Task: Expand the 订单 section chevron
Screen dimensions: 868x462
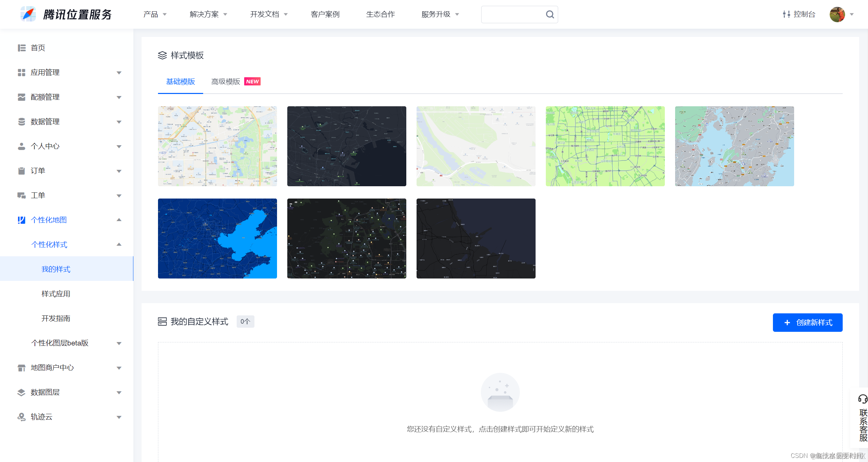Action: point(119,171)
